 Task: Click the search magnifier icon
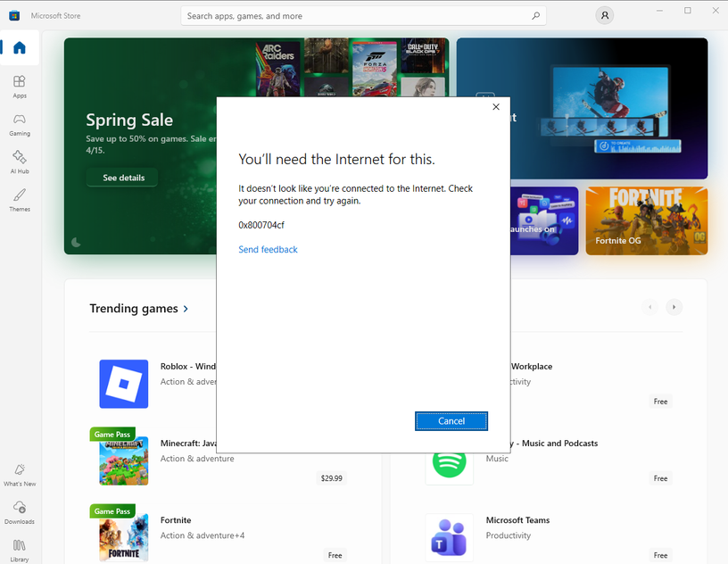tap(536, 16)
